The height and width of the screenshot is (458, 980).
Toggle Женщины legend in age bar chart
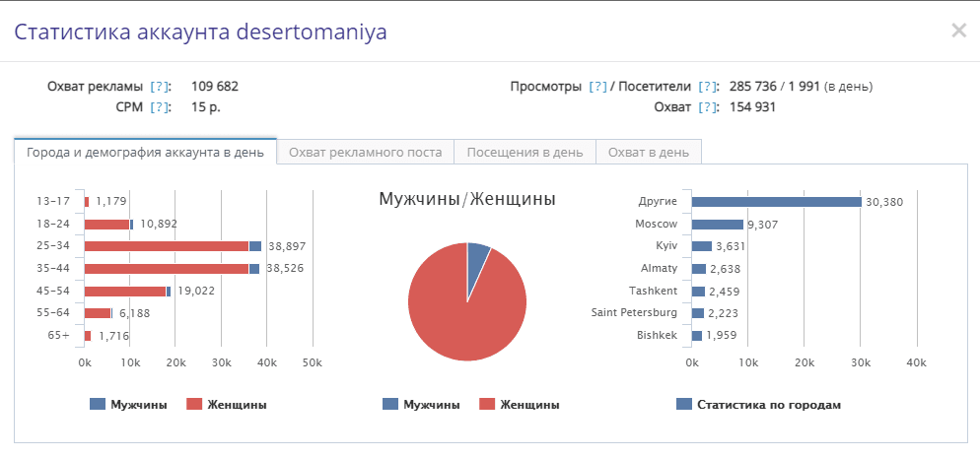point(227,405)
